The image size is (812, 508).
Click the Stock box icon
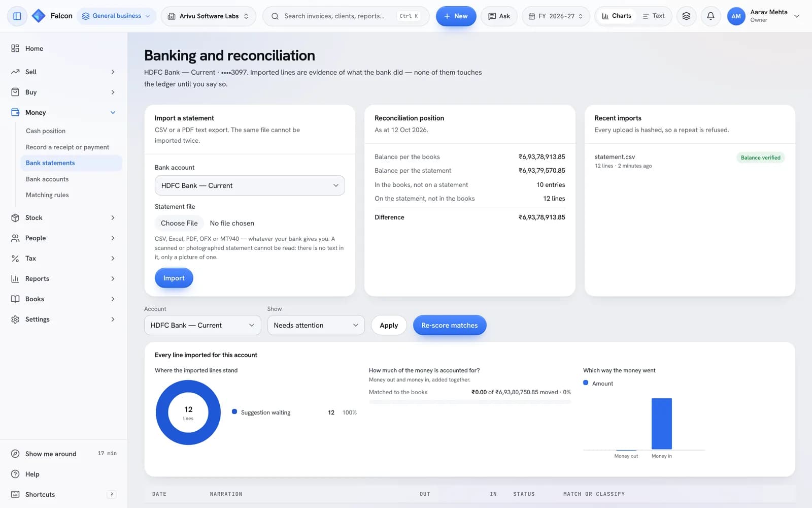pos(15,217)
